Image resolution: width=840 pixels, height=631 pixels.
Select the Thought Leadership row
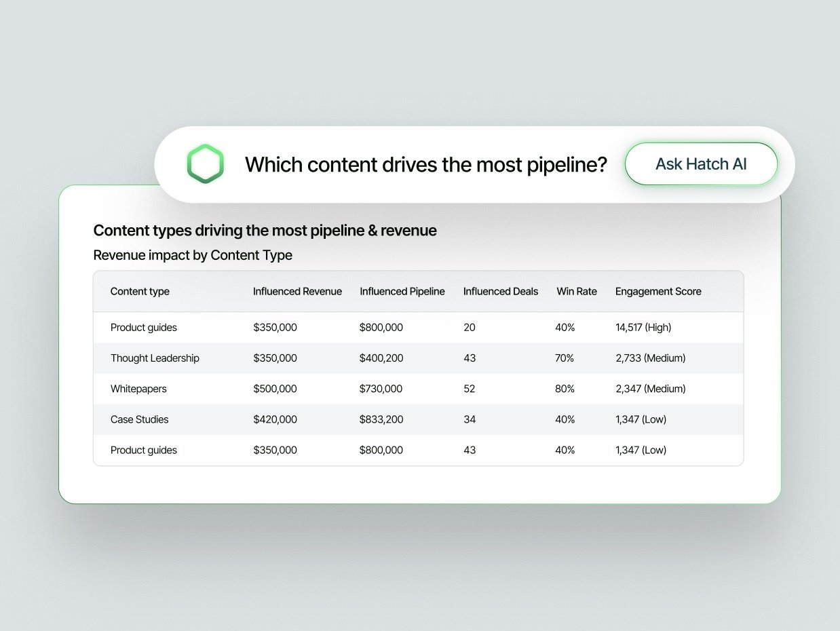tap(155, 358)
